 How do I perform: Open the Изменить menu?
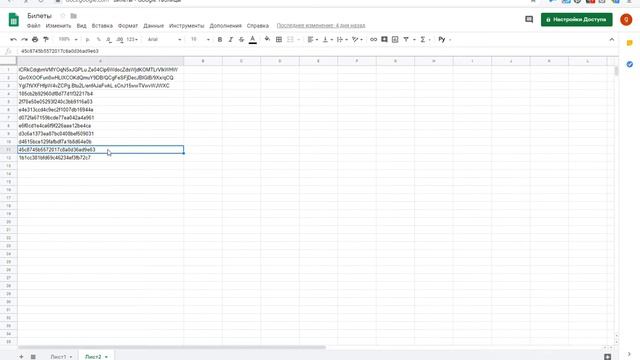pos(58,26)
